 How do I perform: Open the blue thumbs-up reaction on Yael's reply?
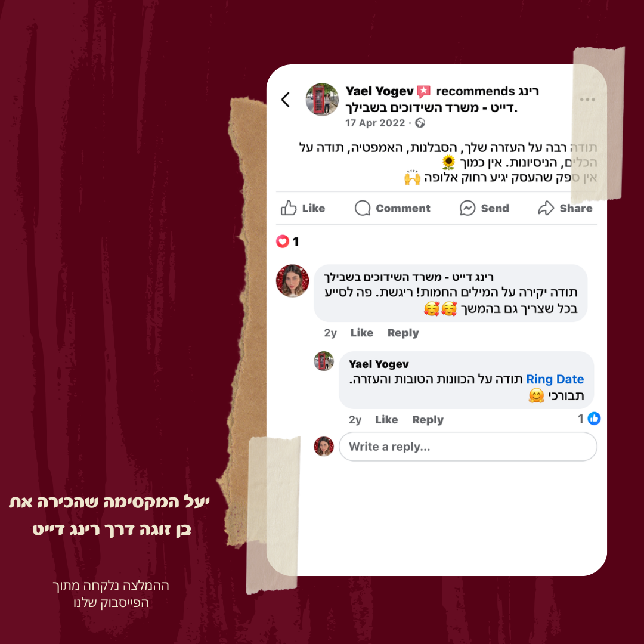click(x=594, y=419)
